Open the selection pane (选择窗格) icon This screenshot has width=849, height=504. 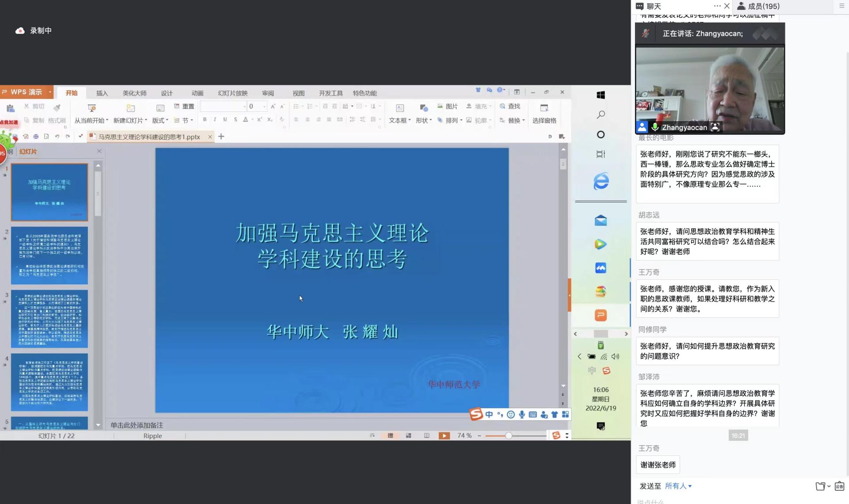pyautogui.click(x=544, y=108)
